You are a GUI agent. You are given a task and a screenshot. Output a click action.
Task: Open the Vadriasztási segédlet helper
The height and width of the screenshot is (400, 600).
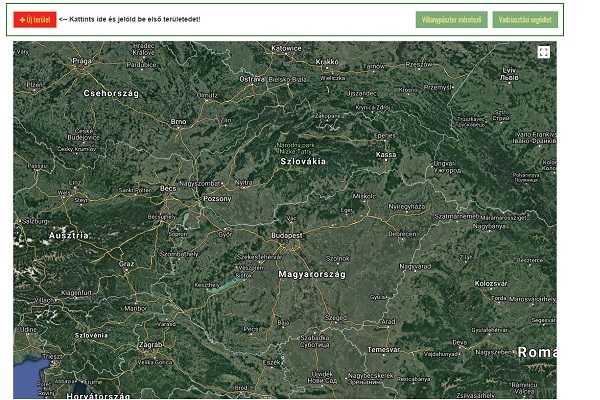525,19
